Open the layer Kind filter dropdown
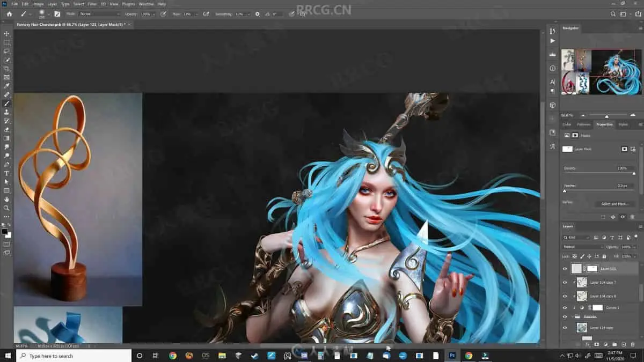644x362 pixels. [576, 238]
